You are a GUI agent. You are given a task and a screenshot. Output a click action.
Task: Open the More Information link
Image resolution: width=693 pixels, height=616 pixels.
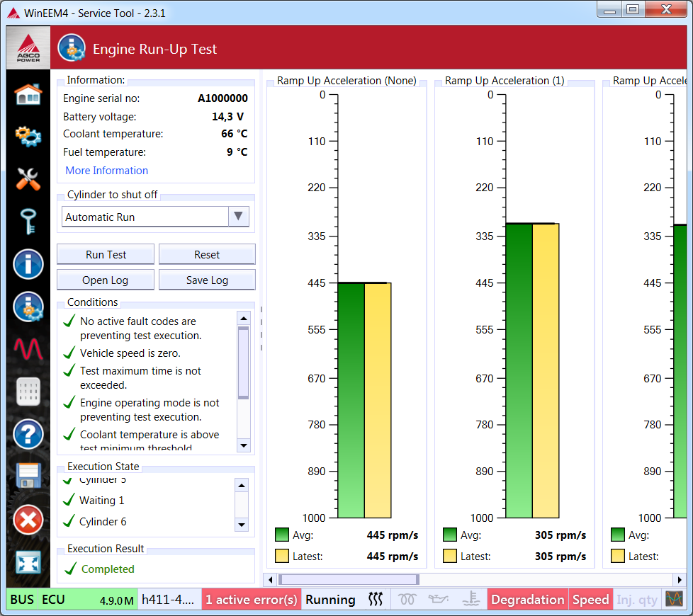[x=106, y=171]
